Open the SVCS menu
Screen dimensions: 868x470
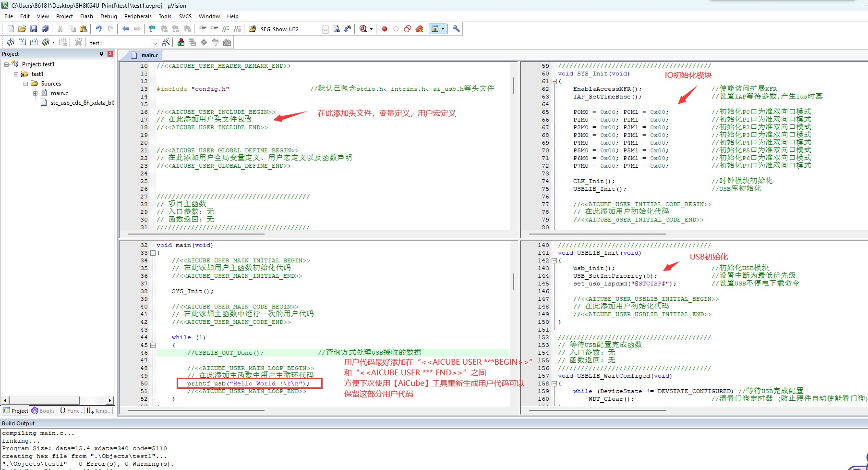pos(185,16)
